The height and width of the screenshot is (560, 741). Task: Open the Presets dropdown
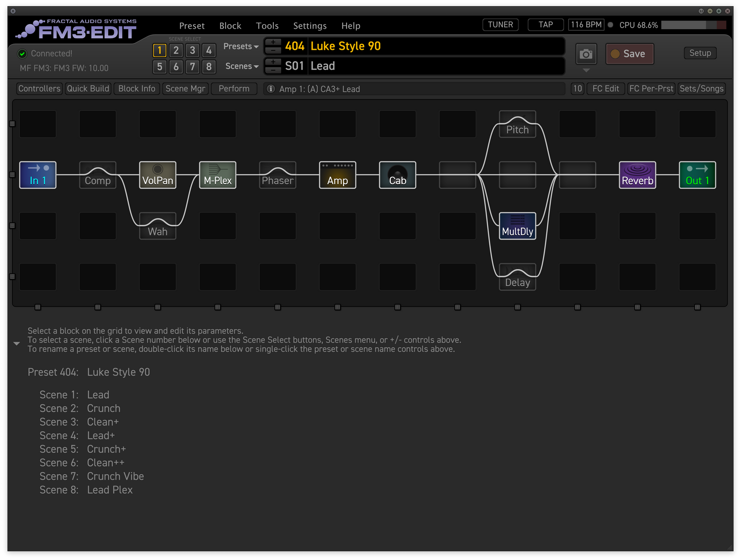241,46
